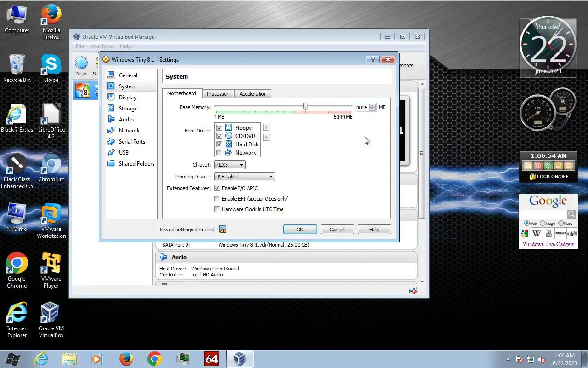Image resolution: width=588 pixels, height=368 pixels.
Task: Select the Display settings category
Action: (131, 98)
